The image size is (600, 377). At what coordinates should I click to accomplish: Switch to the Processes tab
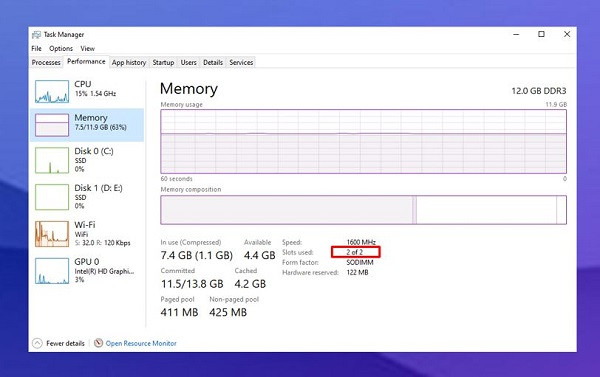click(x=46, y=62)
